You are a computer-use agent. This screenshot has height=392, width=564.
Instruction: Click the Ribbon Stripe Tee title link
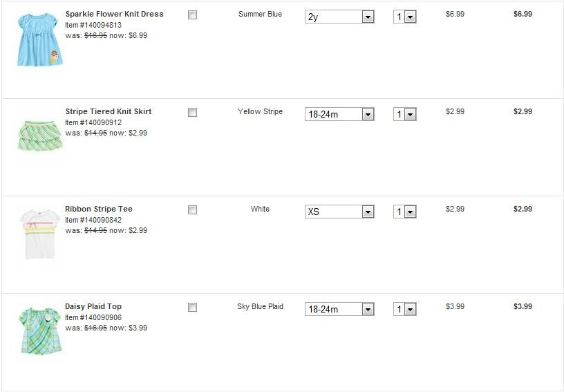click(98, 209)
